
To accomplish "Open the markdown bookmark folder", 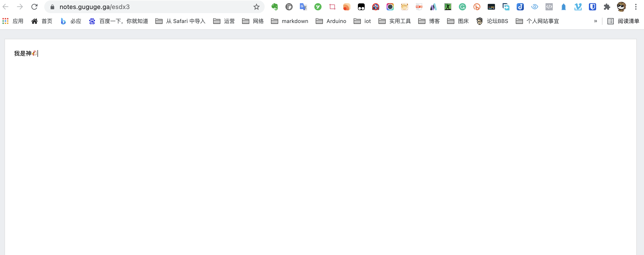I will (x=289, y=21).
